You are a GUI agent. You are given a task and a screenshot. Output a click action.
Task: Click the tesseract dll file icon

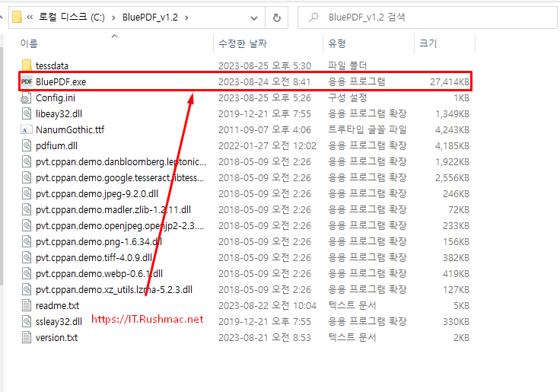click(x=27, y=177)
